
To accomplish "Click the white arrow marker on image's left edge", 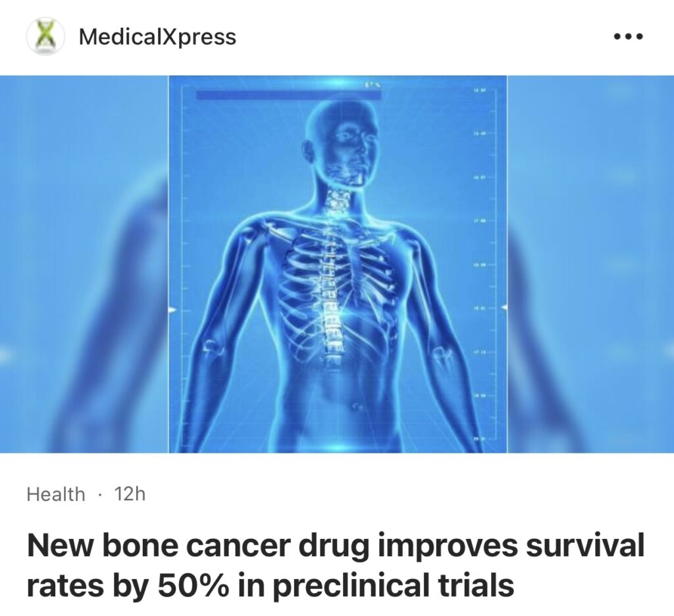I will 172,309.
